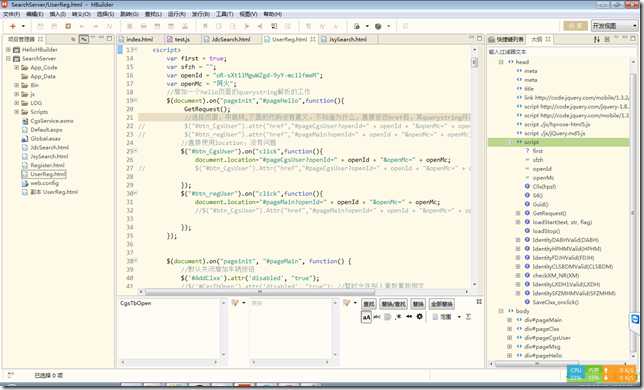Collapse the SearchServer project node

point(8,59)
